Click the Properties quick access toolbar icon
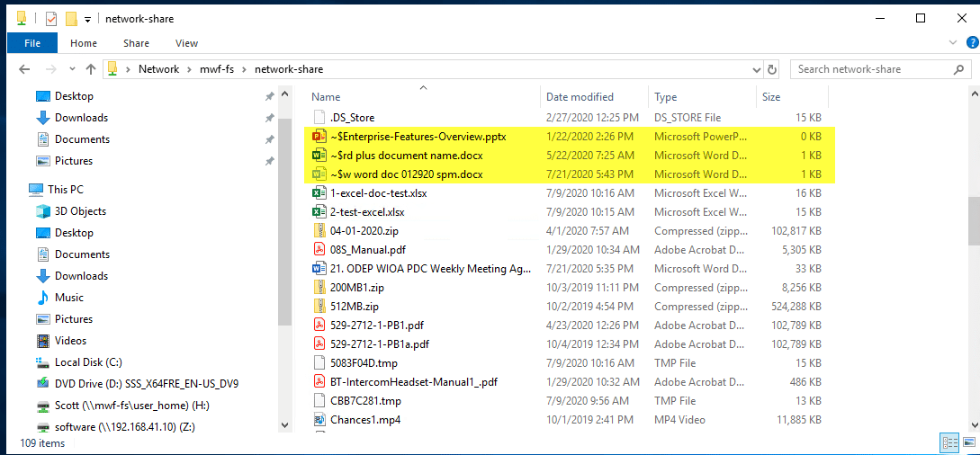The image size is (980, 455). tap(51, 18)
